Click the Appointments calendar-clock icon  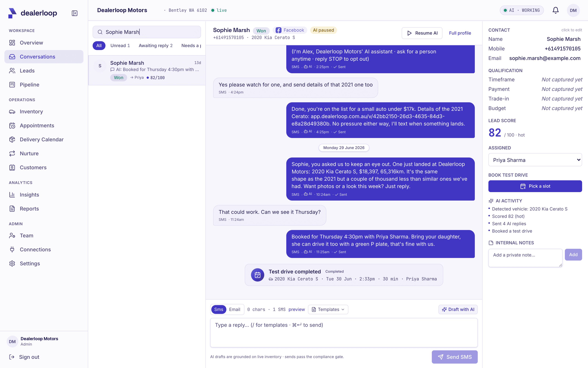[12, 126]
